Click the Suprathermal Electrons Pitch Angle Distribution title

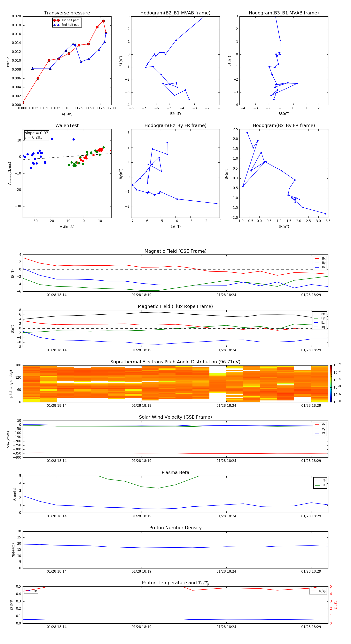175,362
